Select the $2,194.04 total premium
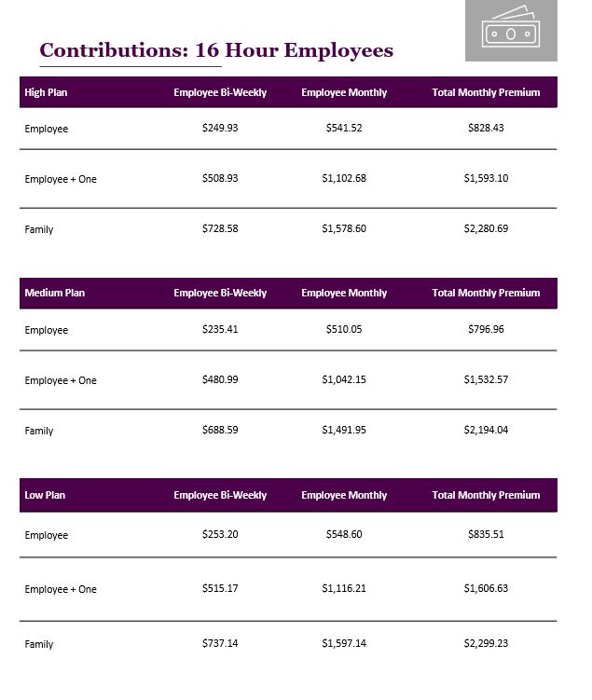The width and height of the screenshot is (592, 700). (486, 430)
